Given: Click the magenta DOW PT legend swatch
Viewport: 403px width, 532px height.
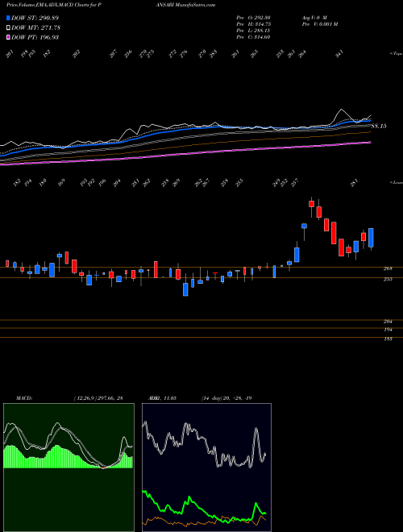Looking at the screenshot, I should point(9,37).
